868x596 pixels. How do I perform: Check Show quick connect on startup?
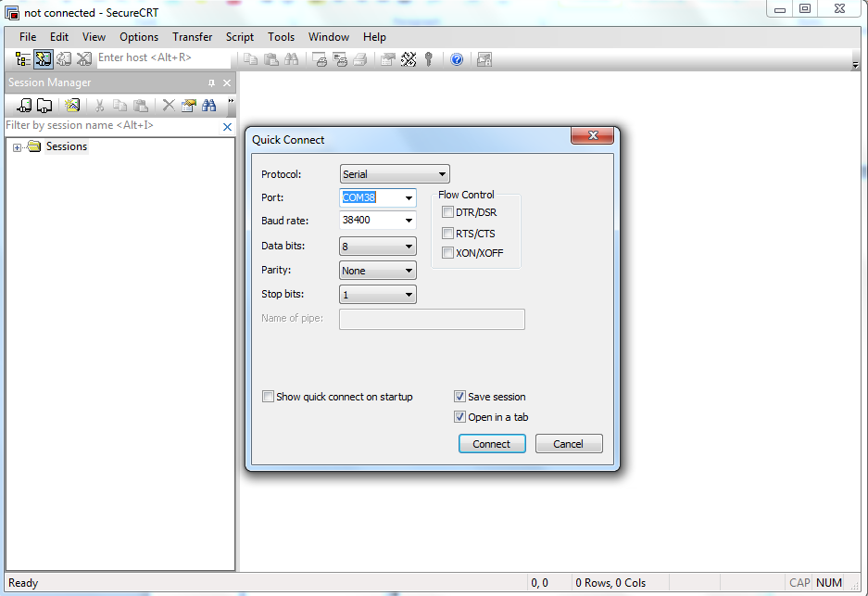point(268,397)
